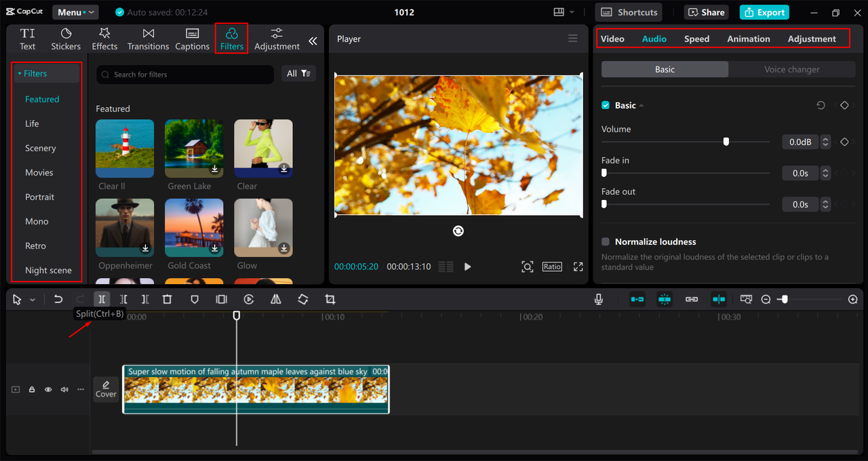Toggle the Basic audio checkbox

(x=606, y=106)
